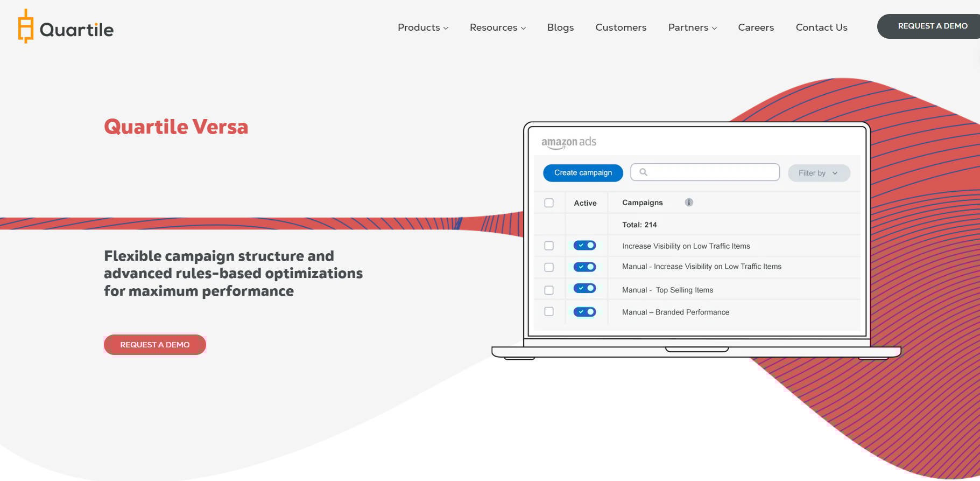This screenshot has width=980, height=481.
Task: Click the amazon ads logo
Action: coord(568,142)
